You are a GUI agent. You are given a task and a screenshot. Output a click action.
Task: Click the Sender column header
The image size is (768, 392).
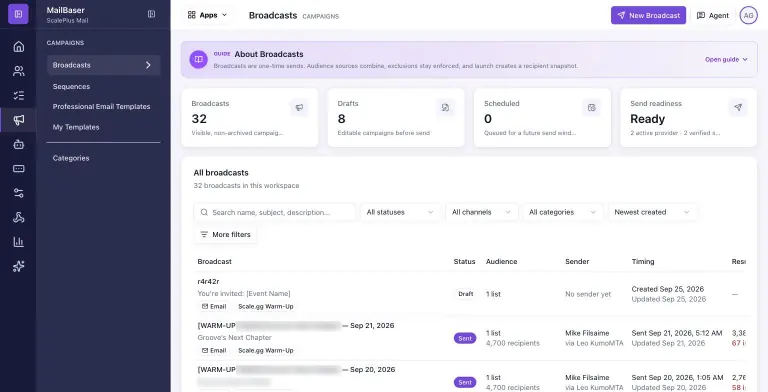[577, 261]
